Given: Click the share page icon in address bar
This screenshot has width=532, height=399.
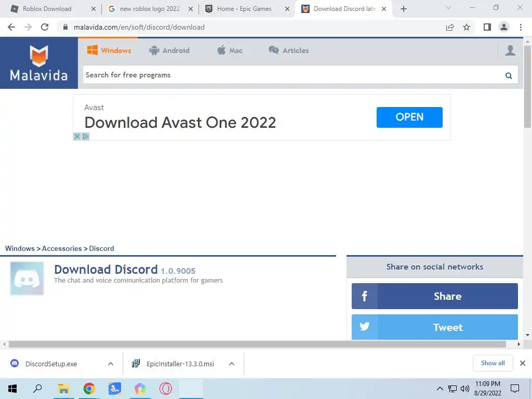Looking at the screenshot, I should 449,27.
